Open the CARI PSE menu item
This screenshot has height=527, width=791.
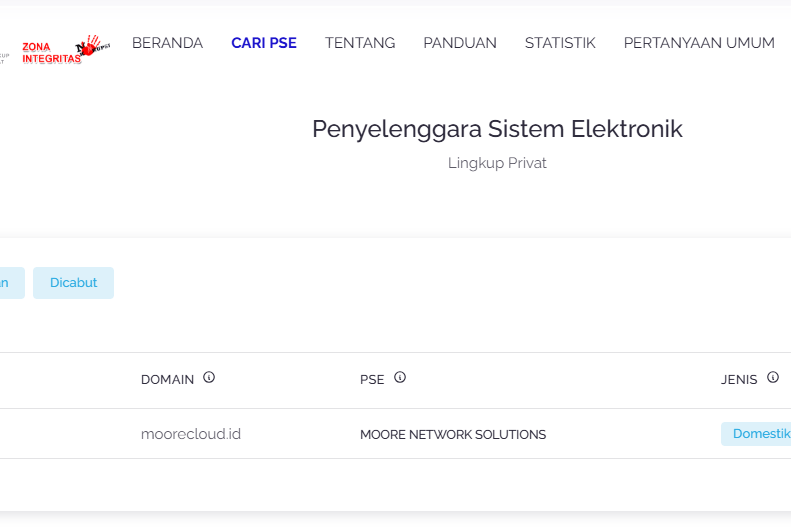tap(264, 43)
